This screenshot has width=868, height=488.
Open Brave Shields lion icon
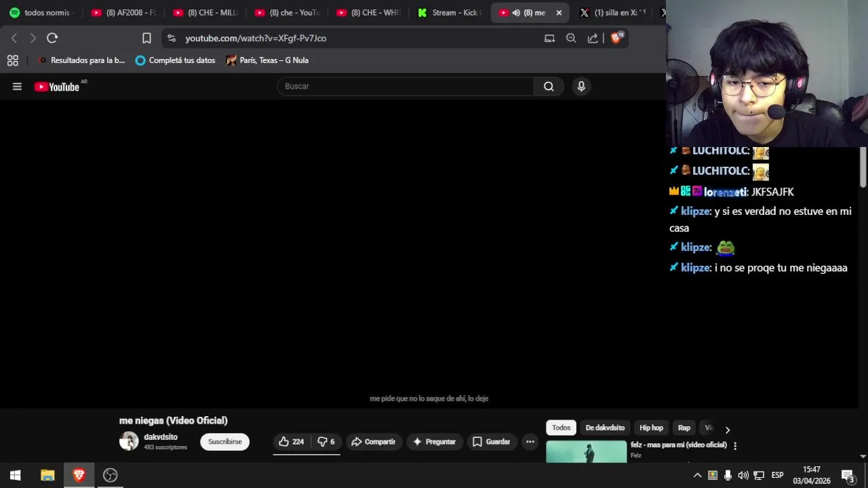[616, 38]
